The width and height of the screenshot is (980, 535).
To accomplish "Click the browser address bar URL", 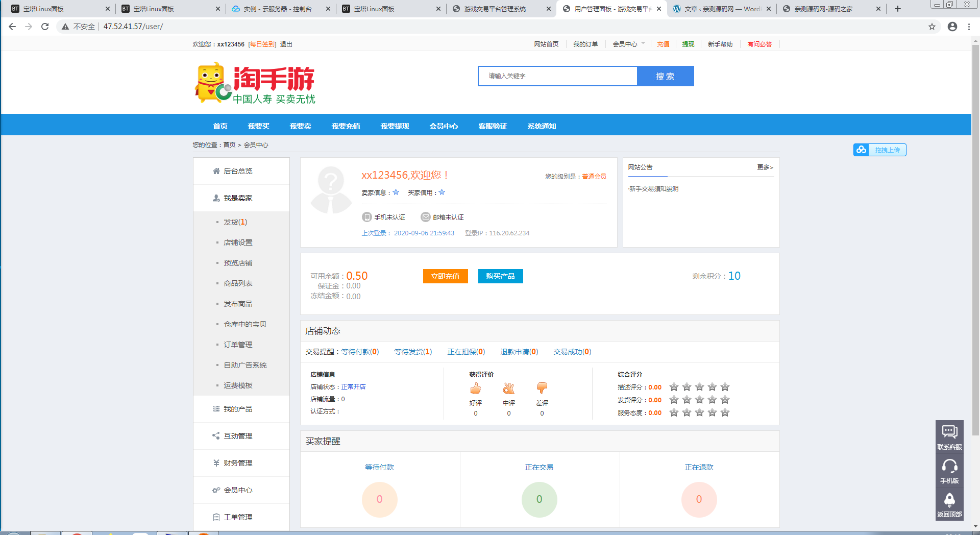I will click(x=133, y=27).
